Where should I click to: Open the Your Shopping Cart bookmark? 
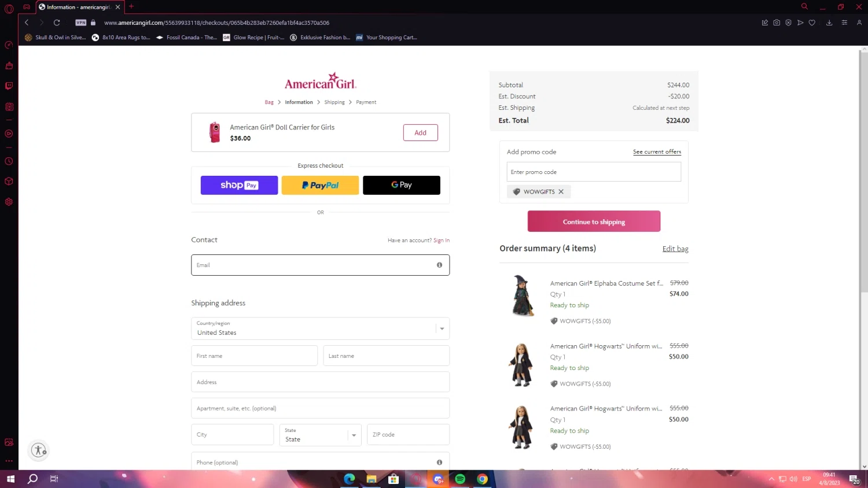(387, 38)
